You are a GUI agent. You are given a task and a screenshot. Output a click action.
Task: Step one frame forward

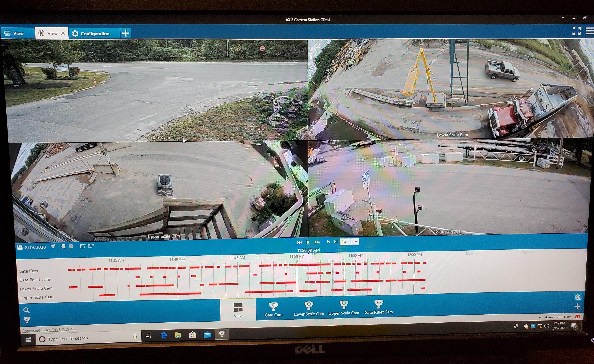(336, 242)
